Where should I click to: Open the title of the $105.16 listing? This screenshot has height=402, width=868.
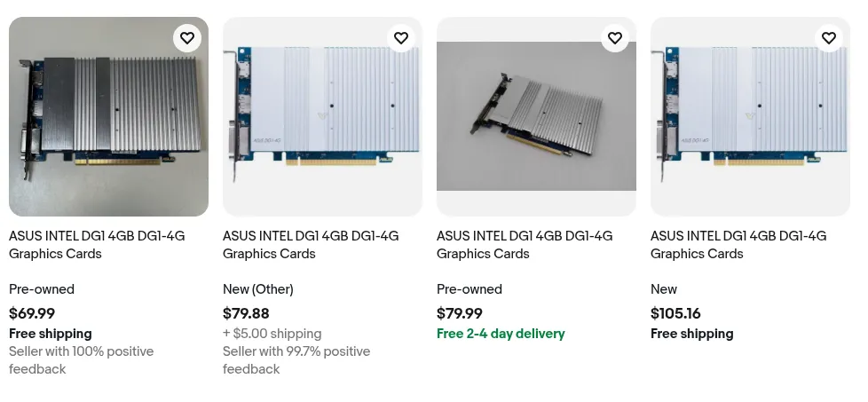(738, 245)
